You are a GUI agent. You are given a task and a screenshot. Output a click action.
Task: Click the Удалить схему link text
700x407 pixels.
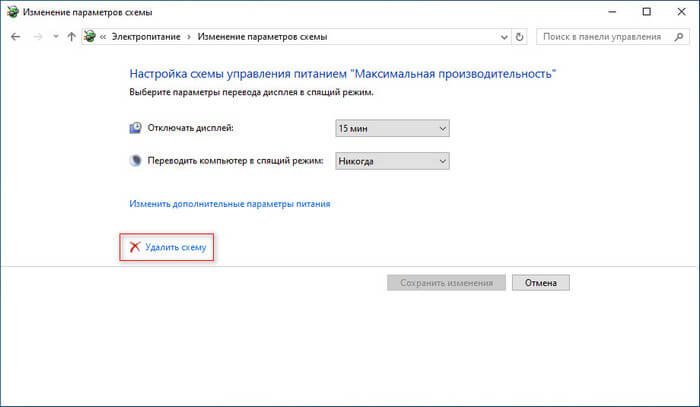click(x=176, y=246)
